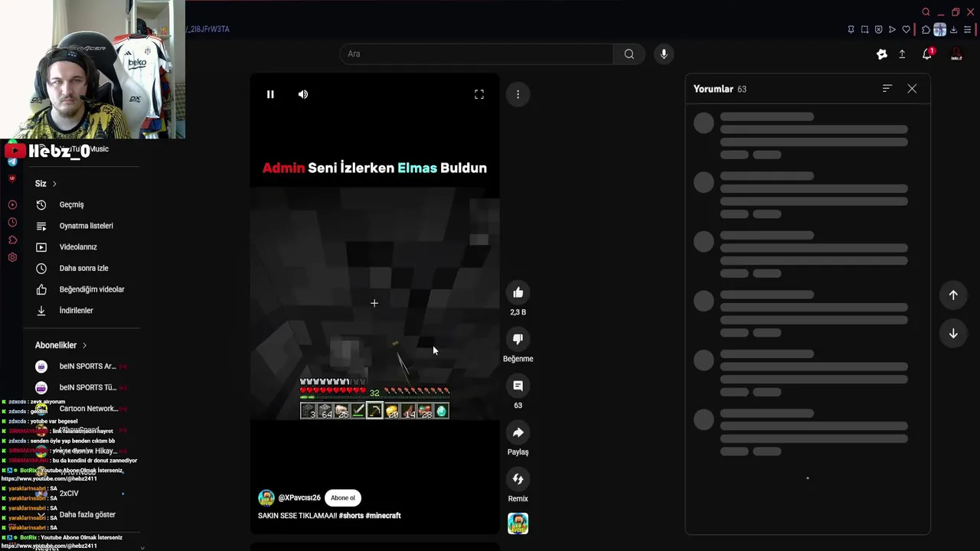Screen dimensions: 980x551
Task: Open Daha sonra izle list
Action: 86,269
